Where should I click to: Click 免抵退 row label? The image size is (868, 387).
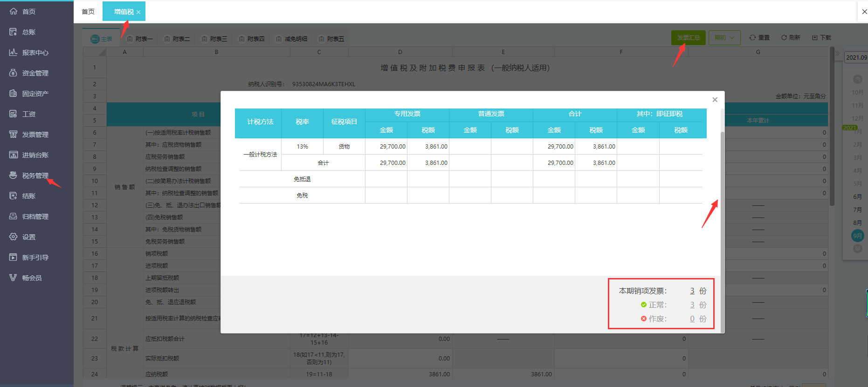click(x=302, y=179)
